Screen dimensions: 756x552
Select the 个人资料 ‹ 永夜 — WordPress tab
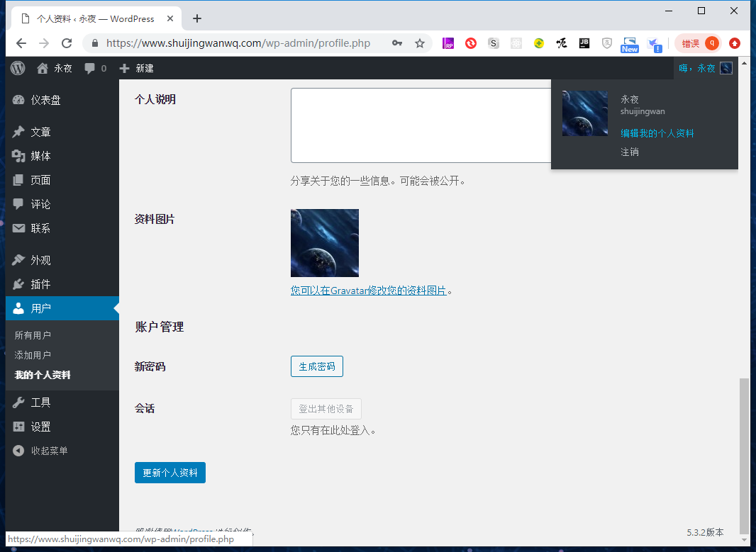pyautogui.click(x=96, y=19)
